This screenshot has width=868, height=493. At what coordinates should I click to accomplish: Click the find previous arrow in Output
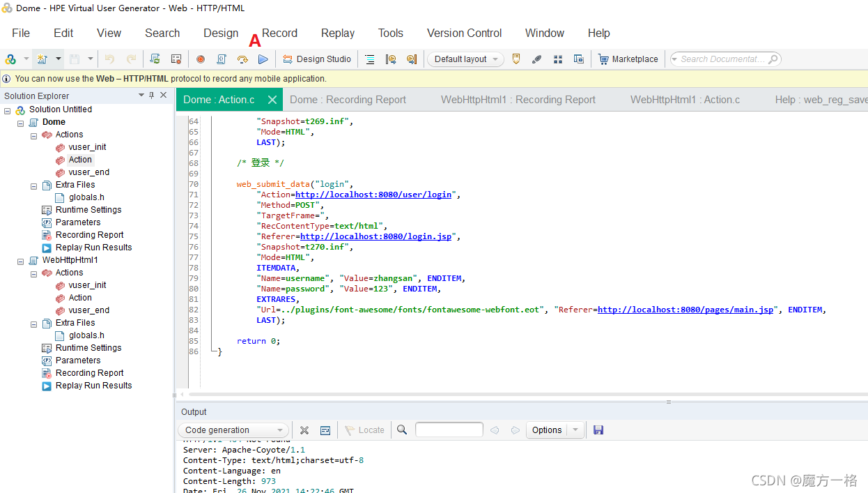pos(495,430)
